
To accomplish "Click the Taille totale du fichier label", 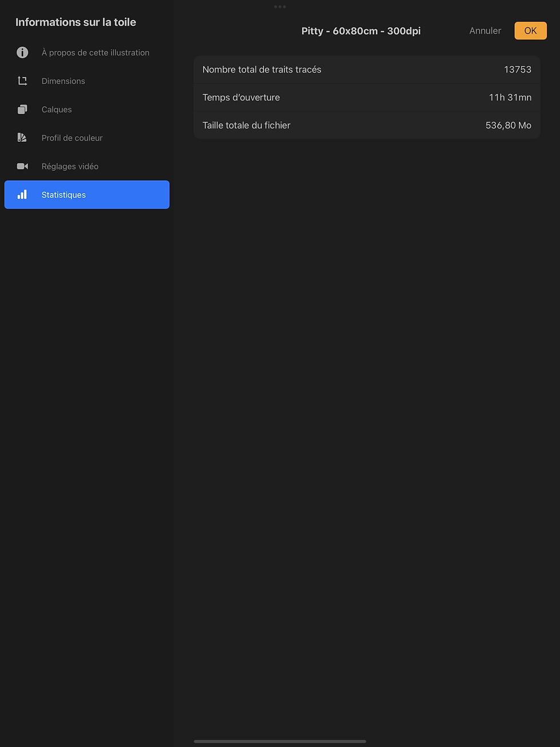I will point(246,125).
